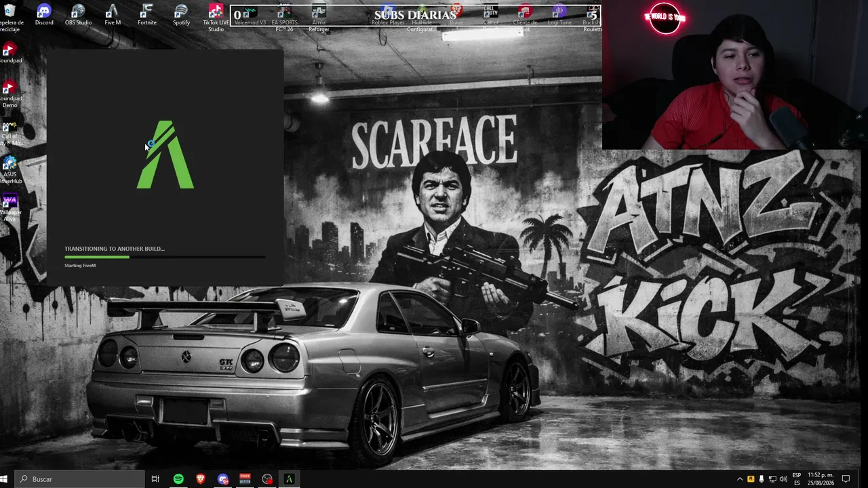Image resolution: width=868 pixels, height=488 pixels.
Task: Select the Spotify desktop shortcut
Action: click(x=181, y=15)
